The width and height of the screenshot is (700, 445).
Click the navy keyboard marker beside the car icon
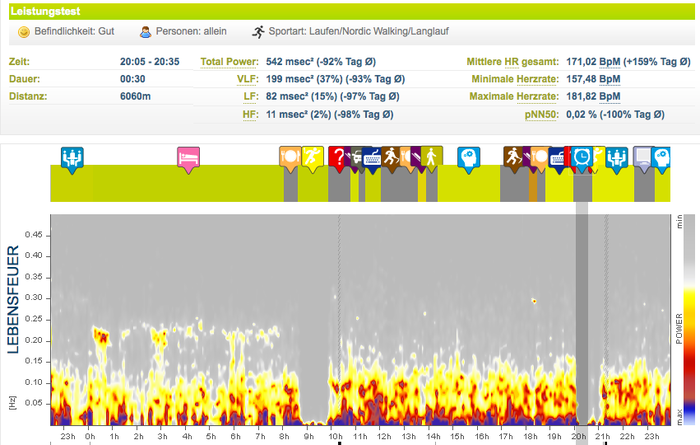[372, 156]
